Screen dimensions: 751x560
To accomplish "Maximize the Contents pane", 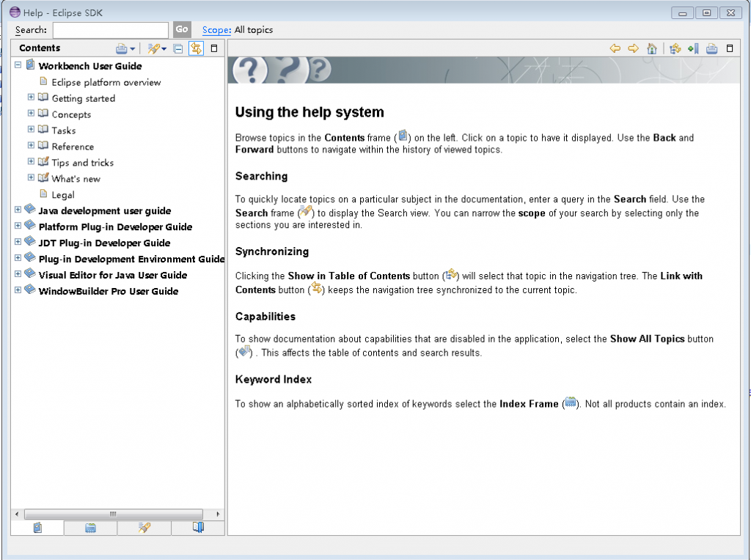I will 214,48.
